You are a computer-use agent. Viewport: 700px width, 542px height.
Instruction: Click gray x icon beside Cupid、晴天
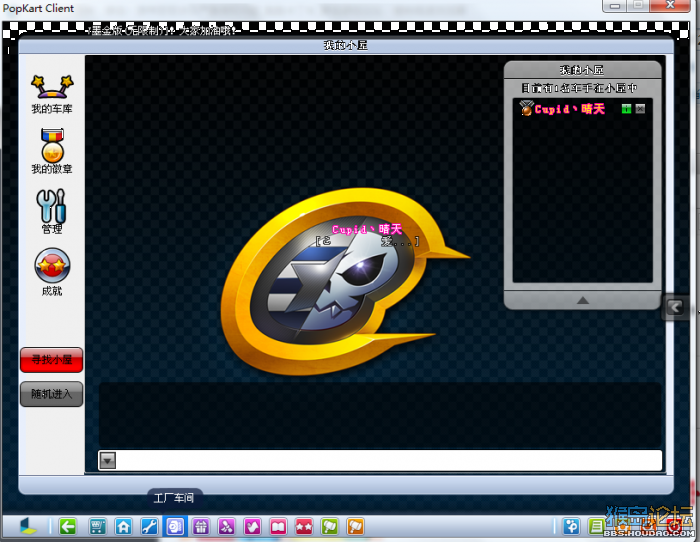(x=640, y=108)
